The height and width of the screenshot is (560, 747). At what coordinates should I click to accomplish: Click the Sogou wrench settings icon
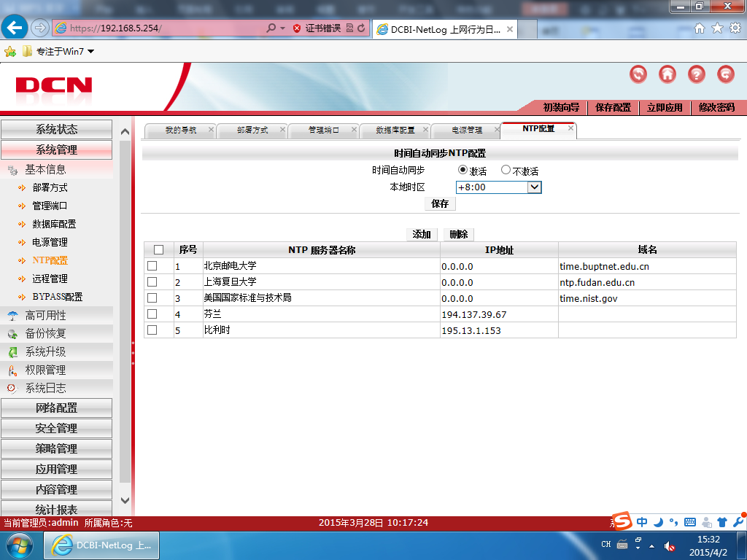coord(739,522)
